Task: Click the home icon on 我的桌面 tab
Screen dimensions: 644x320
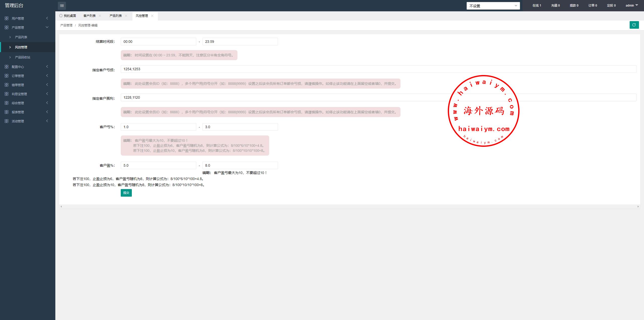Action: point(61,16)
